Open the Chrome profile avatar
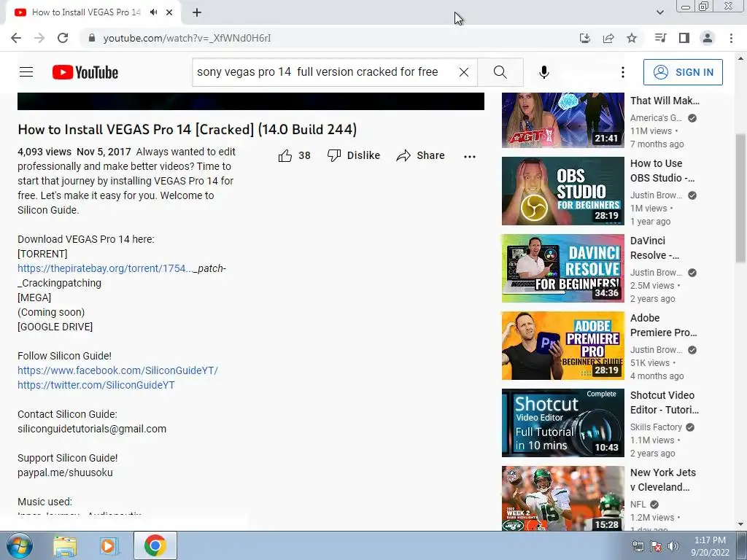 coord(708,38)
